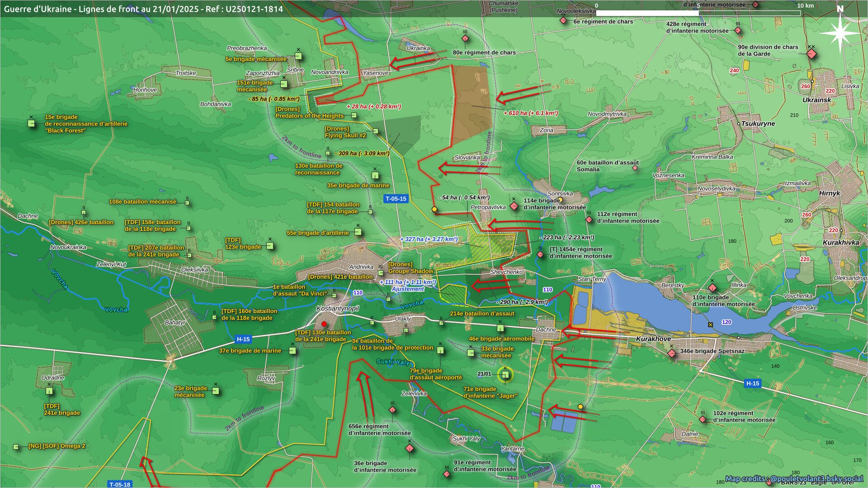Click the 110e brigade d'infanterie motorisée marker
Screen dimensions: 868x488
click(x=712, y=288)
